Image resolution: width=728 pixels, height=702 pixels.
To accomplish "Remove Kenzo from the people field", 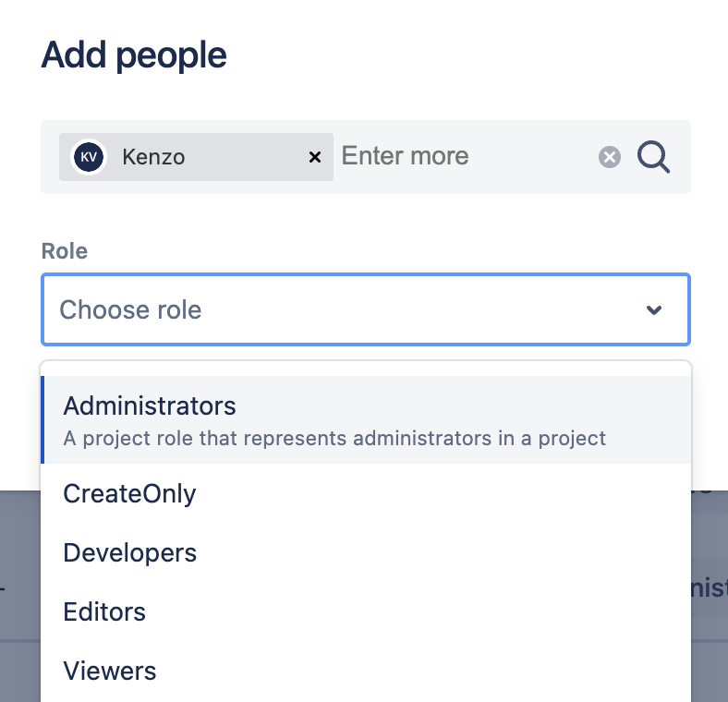I will click(x=314, y=157).
